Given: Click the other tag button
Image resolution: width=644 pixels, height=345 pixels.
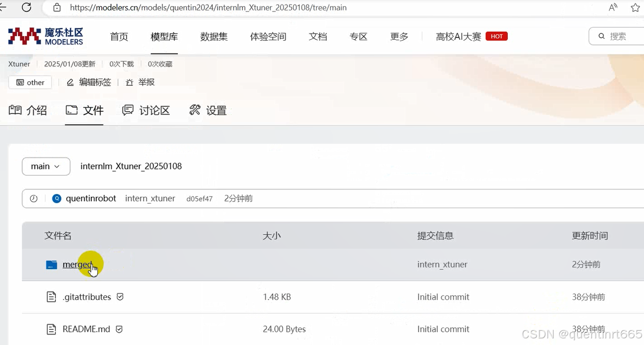Looking at the screenshot, I should tap(30, 82).
